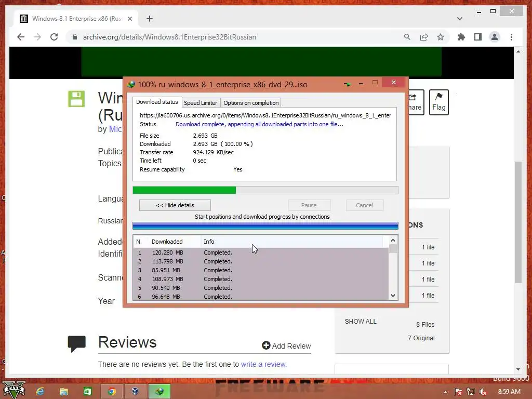This screenshot has height=399, width=532.
Task: Select connection row 113.798 MB
Action: point(261,261)
